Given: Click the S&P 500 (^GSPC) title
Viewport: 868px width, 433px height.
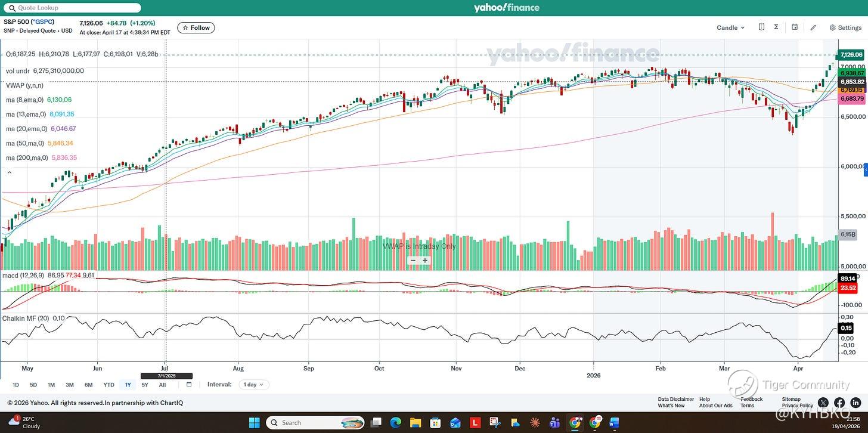Looking at the screenshot, I should coord(29,22).
